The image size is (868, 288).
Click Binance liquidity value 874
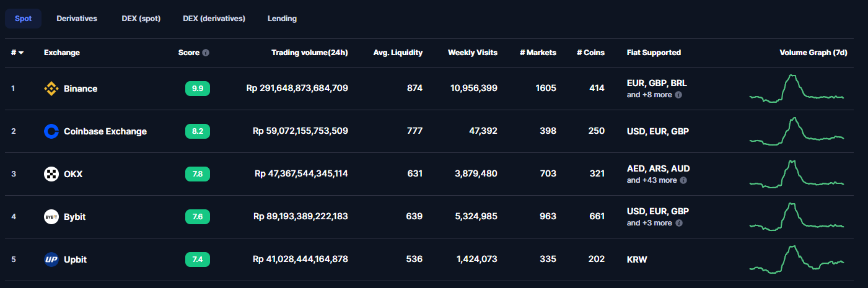click(414, 89)
